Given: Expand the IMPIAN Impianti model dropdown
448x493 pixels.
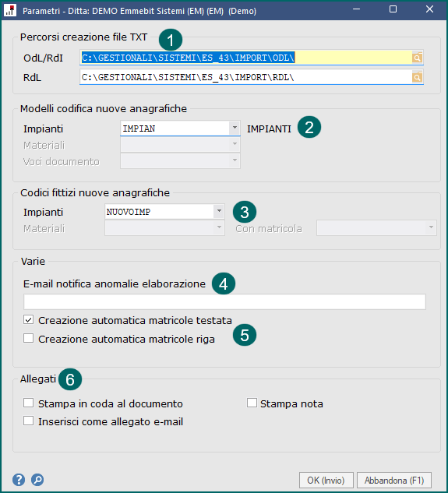Looking at the screenshot, I should click(x=235, y=128).
